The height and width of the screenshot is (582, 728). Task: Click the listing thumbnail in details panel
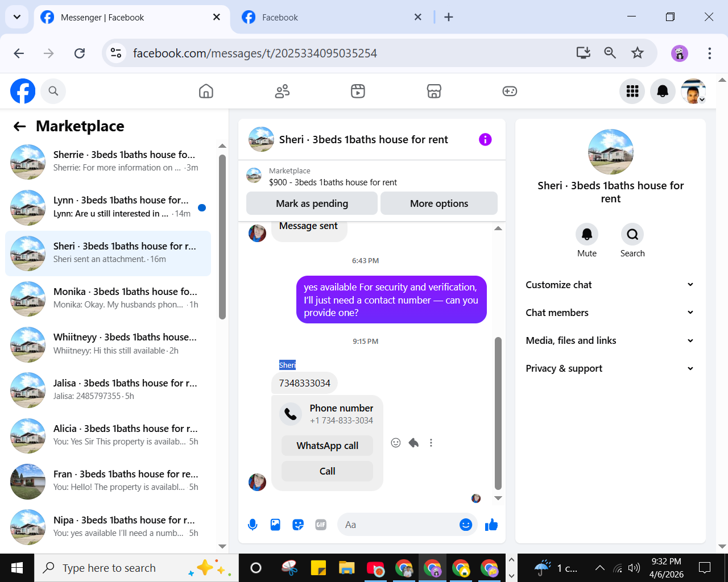tap(610, 152)
